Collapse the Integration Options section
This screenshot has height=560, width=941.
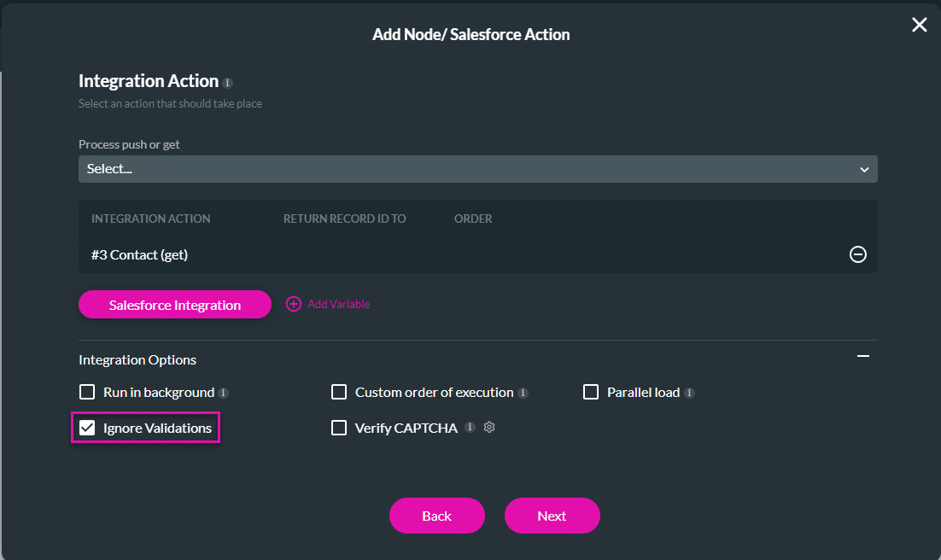tap(863, 356)
